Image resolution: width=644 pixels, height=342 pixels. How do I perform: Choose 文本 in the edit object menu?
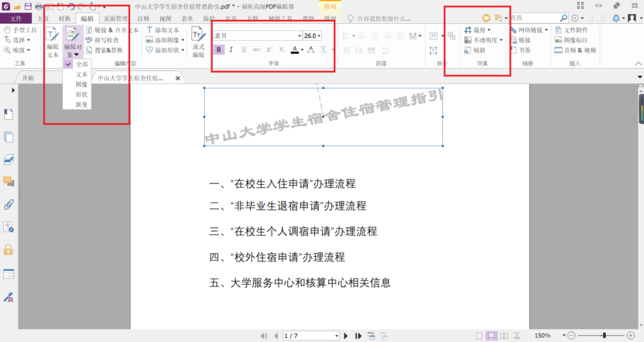click(81, 75)
